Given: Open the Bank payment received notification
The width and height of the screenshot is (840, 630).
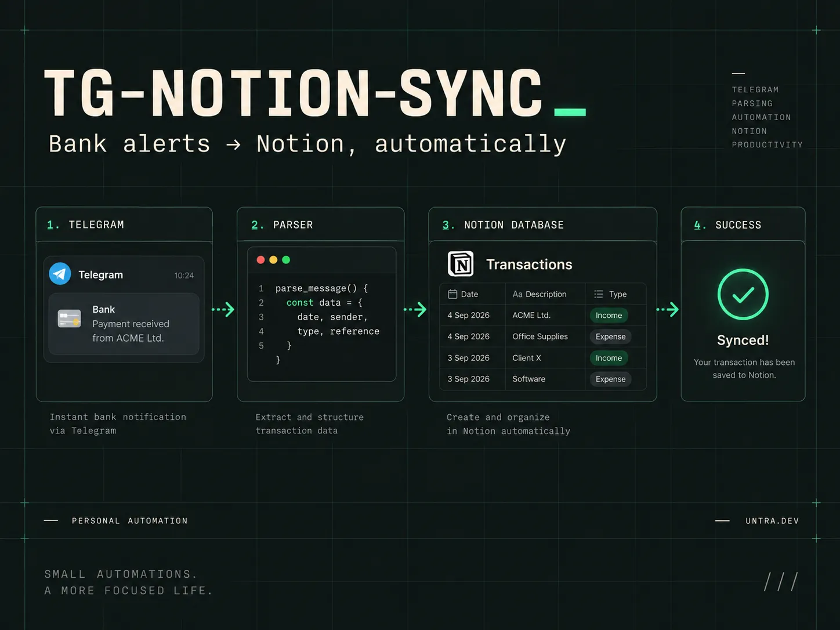Looking at the screenshot, I should pyautogui.click(x=124, y=324).
